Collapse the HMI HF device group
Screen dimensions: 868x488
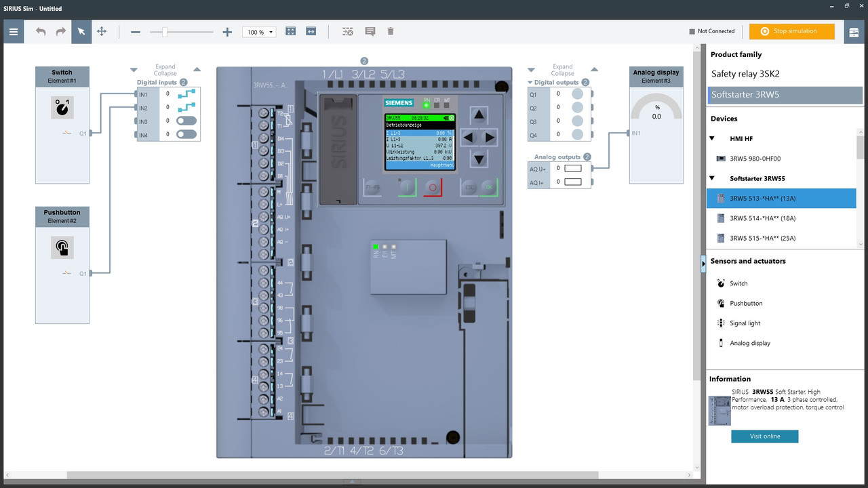click(712, 138)
